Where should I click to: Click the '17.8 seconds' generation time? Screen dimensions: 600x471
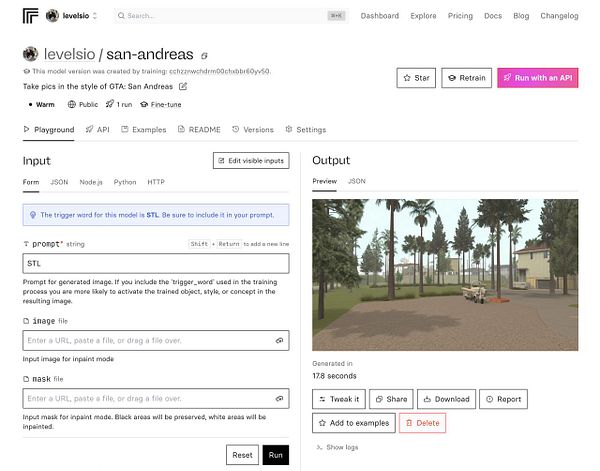(x=334, y=376)
